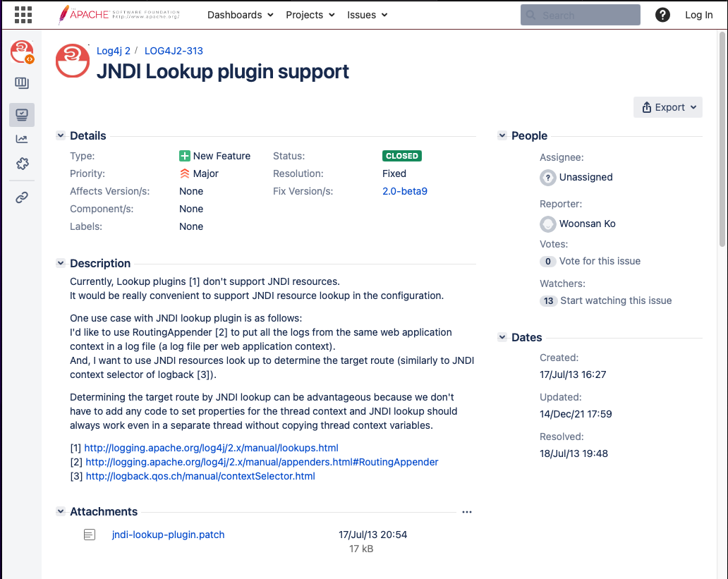Open the Kanban board sidebar icon
728x579 pixels.
[x=22, y=83]
